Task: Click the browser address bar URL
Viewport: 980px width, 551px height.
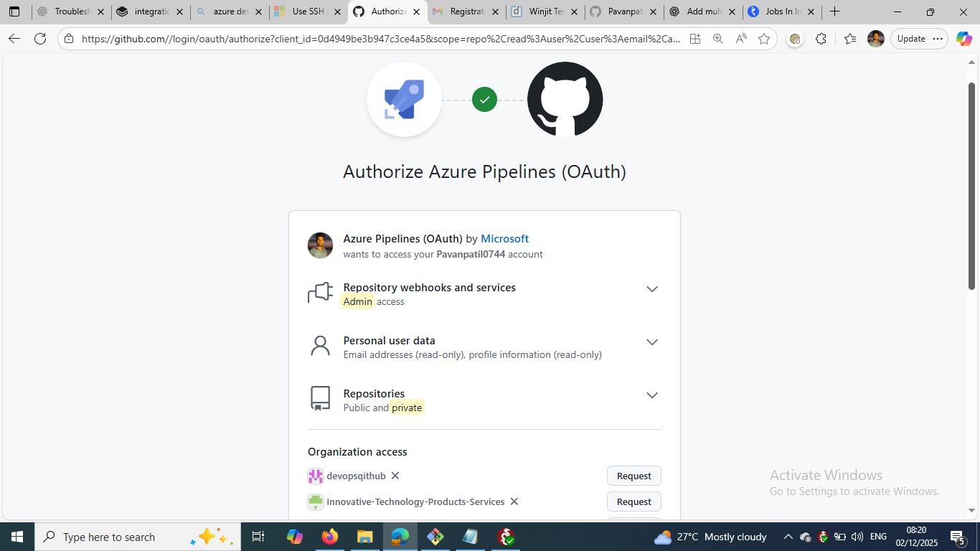Action: pyautogui.click(x=380, y=39)
